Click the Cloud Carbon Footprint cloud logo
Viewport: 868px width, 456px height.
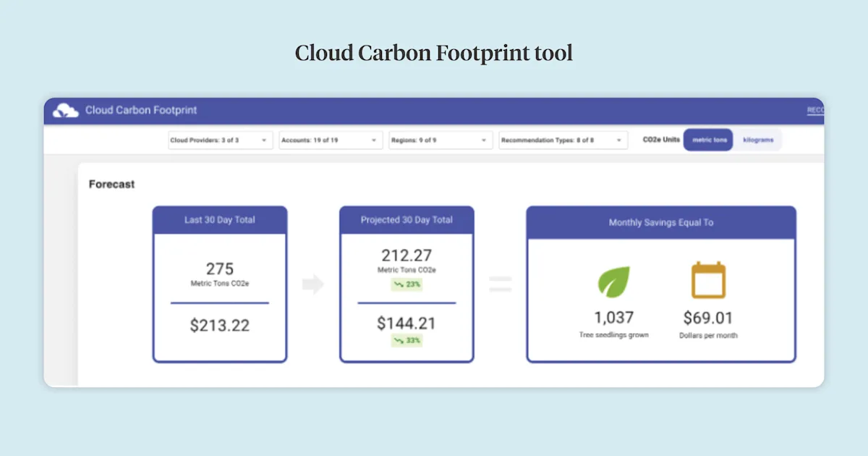click(66, 111)
